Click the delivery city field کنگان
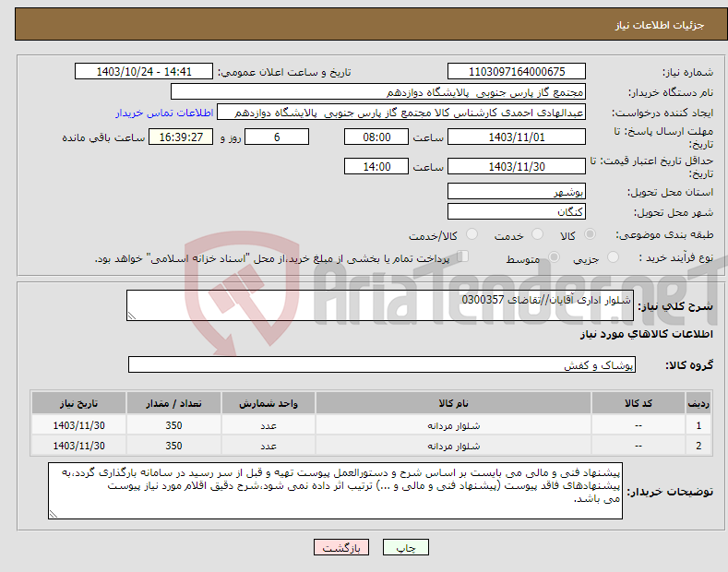The height and width of the screenshot is (572, 728). [517, 211]
